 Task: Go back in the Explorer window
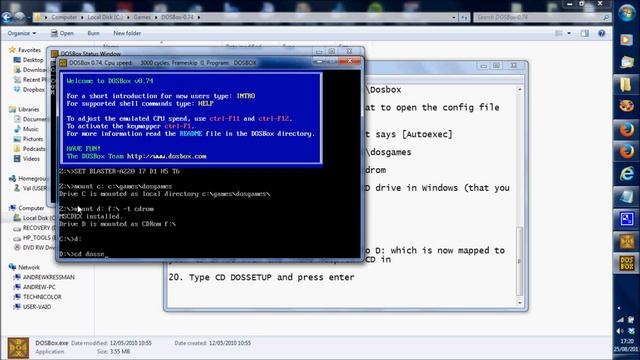point(7,17)
